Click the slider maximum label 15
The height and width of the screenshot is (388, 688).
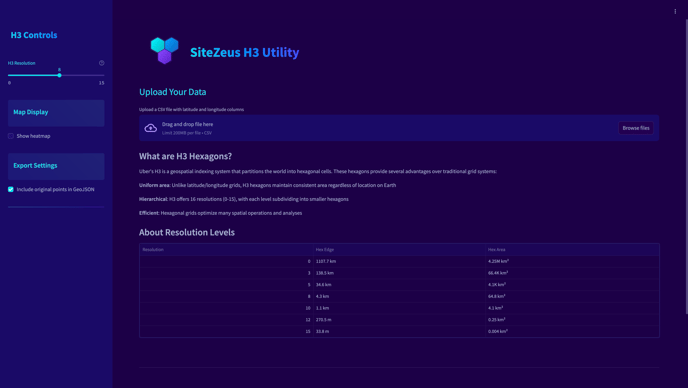[101, 83]
